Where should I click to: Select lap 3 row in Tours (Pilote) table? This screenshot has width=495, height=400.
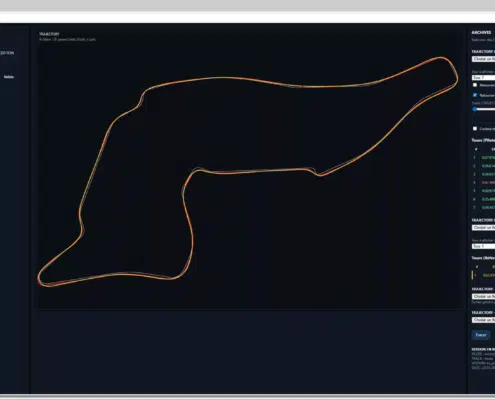[483, 174]
